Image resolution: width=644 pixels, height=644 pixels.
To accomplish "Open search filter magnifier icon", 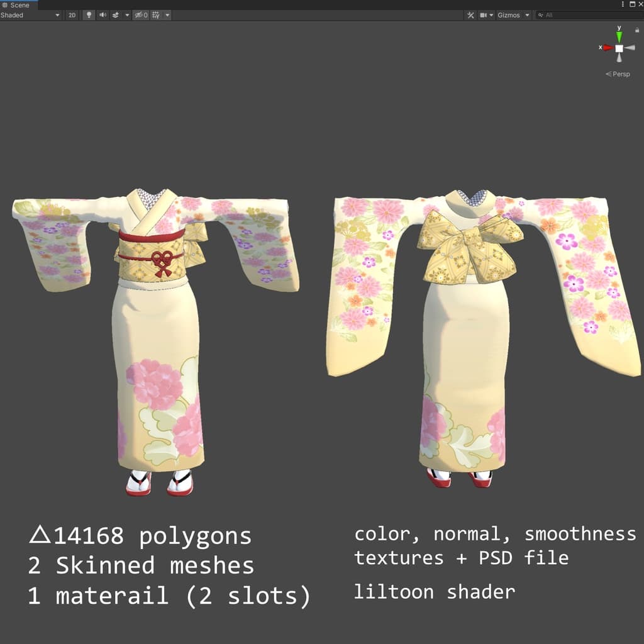I will (x=540, y=15).
